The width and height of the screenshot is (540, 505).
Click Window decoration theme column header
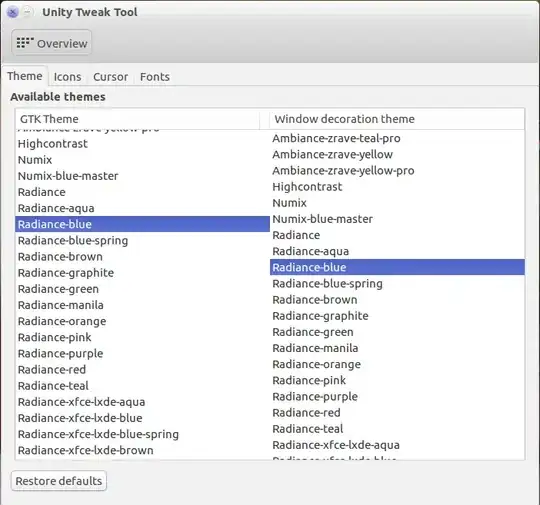pos(397,119)
